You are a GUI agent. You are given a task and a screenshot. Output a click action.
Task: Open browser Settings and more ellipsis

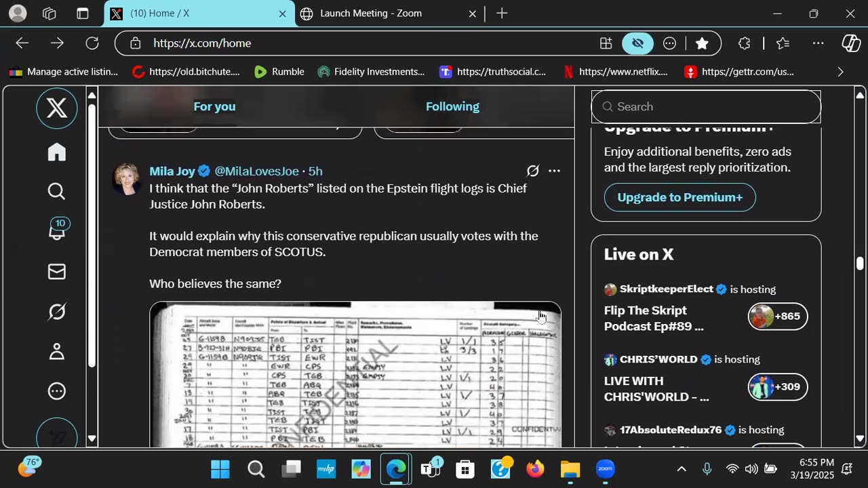(818, 43)
